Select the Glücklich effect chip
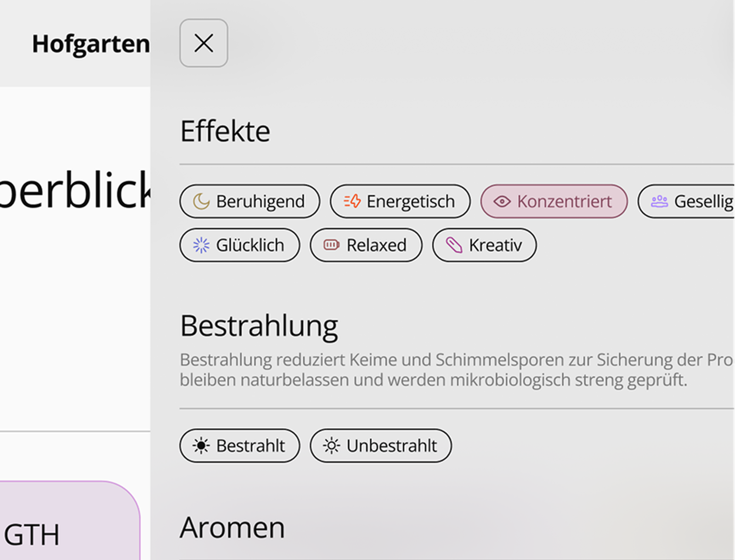 click(x=240, y=245)
